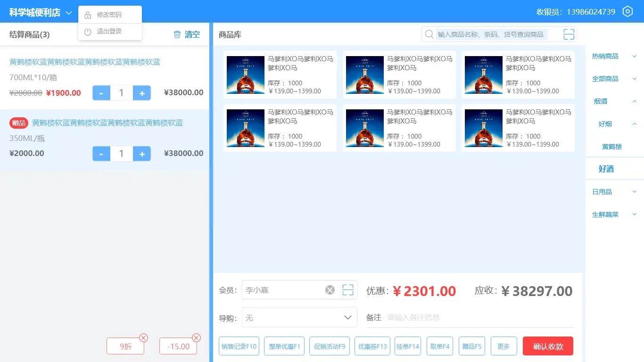Choose 修改密码 from the account menu
This screenshot has width=644, height=362.
[x=110, y=15]
